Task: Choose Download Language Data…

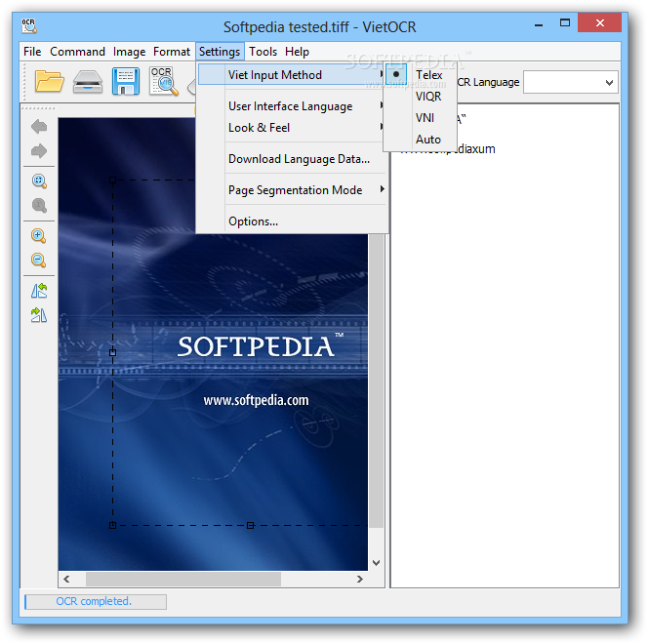Action: (292, 159)
